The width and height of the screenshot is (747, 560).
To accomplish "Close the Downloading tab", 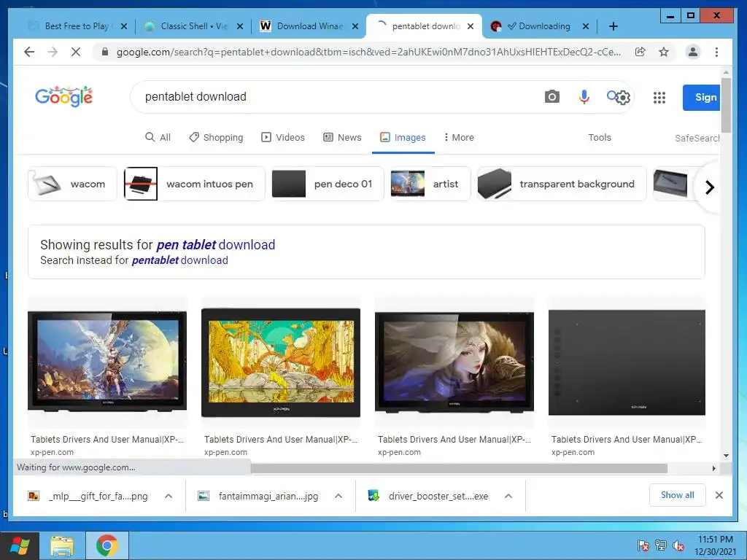I will pyautogui.click(x=586, y=26).
